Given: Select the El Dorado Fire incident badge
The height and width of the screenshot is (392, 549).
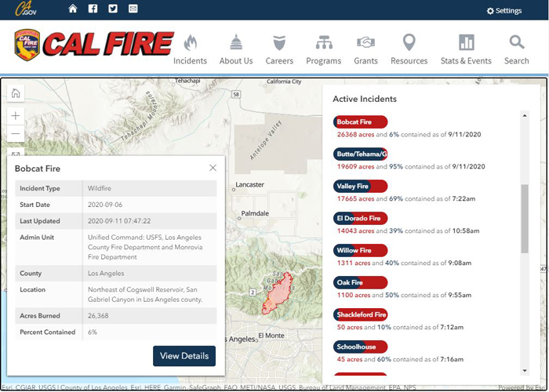Looking at the screenshot, I should pos(361,219).
